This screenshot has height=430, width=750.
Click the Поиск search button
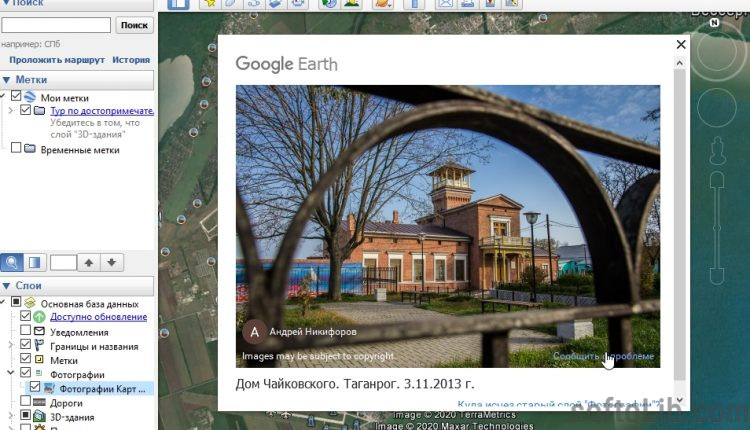pos(134,25)
